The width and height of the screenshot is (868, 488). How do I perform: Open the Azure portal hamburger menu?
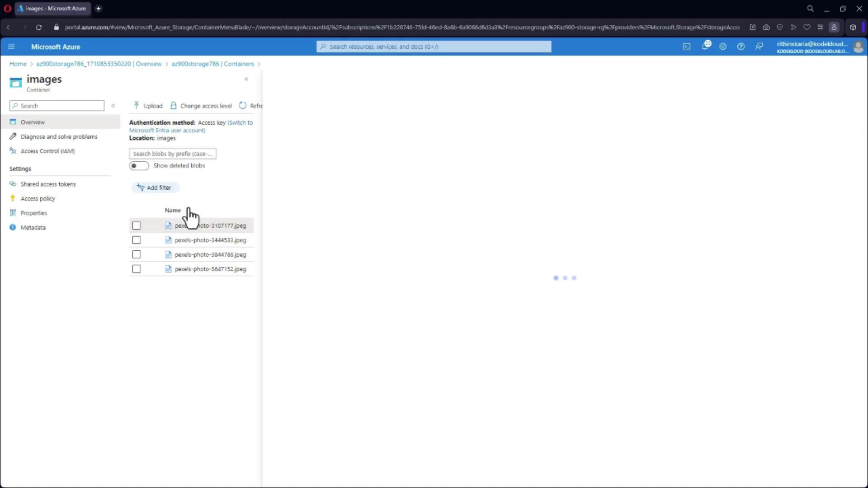click(x=12, y=47)
